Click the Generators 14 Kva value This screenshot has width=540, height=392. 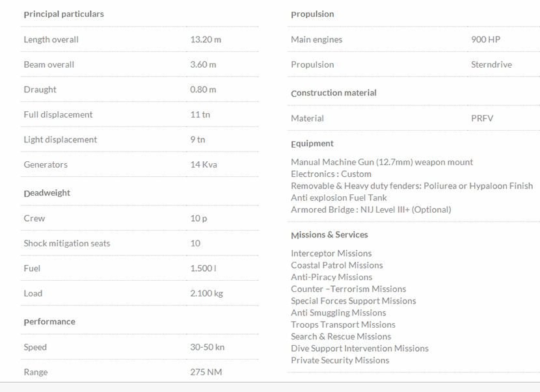[204, 165]
